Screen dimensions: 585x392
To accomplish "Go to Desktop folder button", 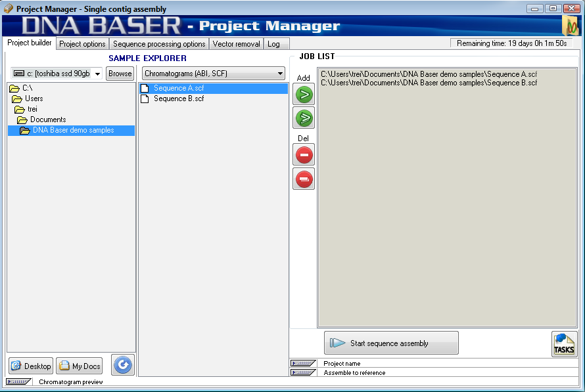I will (x=31, y=366).
